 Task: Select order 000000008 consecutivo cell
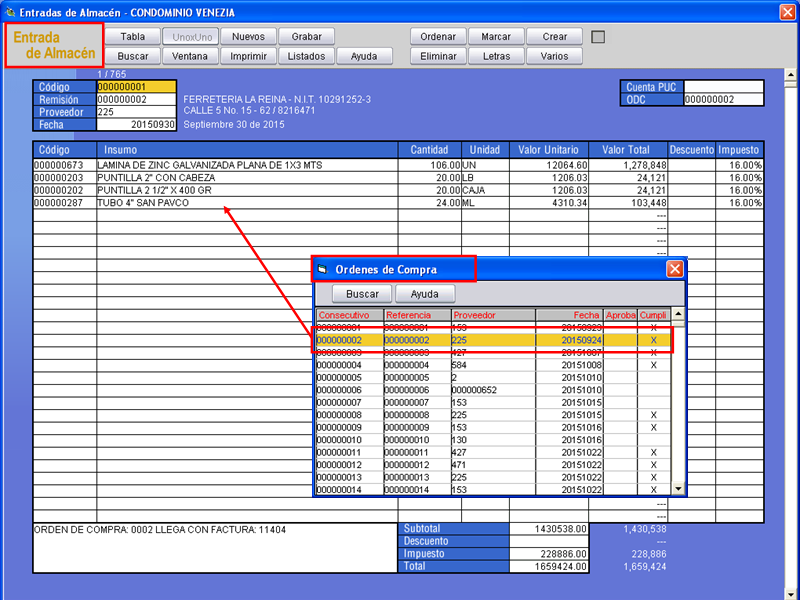pyautogui.click(x=349, y=415)
